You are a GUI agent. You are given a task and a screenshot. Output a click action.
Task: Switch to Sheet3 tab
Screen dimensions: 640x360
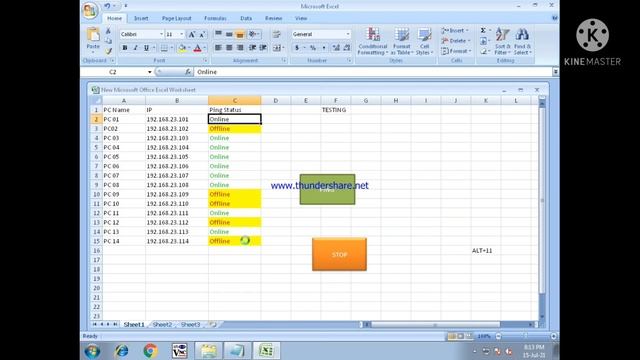(x=190, y=324)
